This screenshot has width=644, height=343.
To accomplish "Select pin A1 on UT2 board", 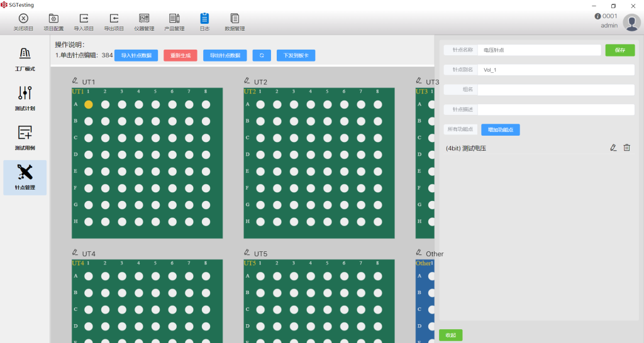I will coord(260,105).
